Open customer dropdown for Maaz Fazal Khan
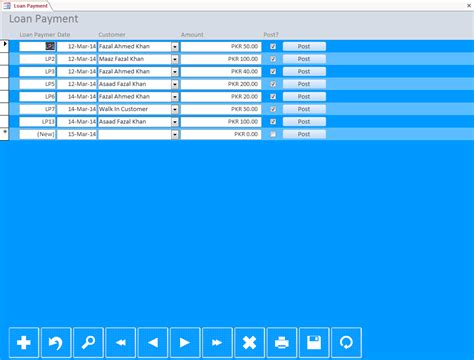 (175, 59)
